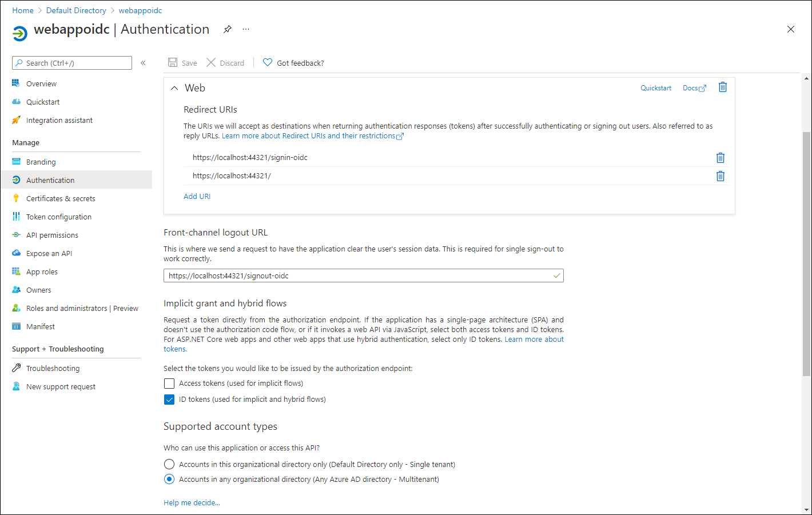Click the pin icon next to Authentication title
Image resolution: width=812 pixels, height=515 pixels.
pyautogui.click(x=228, y=29)
